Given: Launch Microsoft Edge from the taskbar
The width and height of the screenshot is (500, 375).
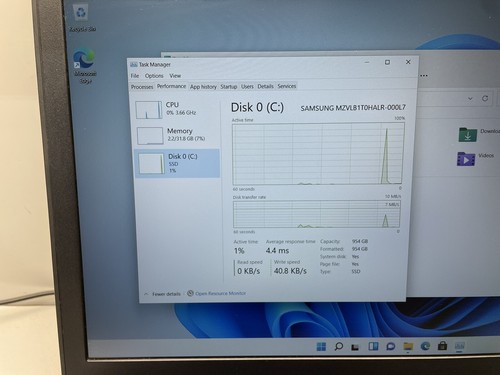Looking at the screenshot, I should coord(425,346).
